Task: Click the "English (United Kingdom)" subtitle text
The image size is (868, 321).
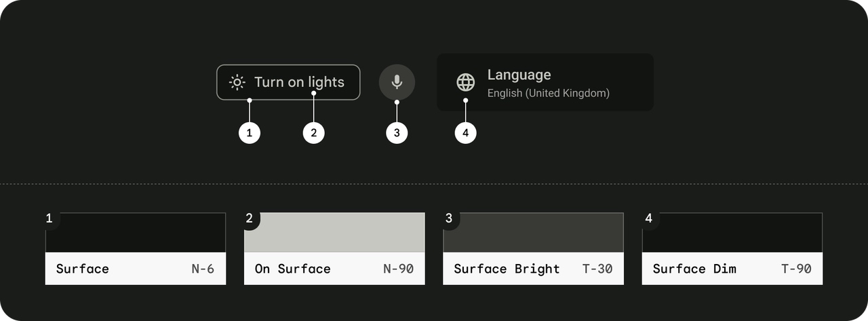Action: 548,93
